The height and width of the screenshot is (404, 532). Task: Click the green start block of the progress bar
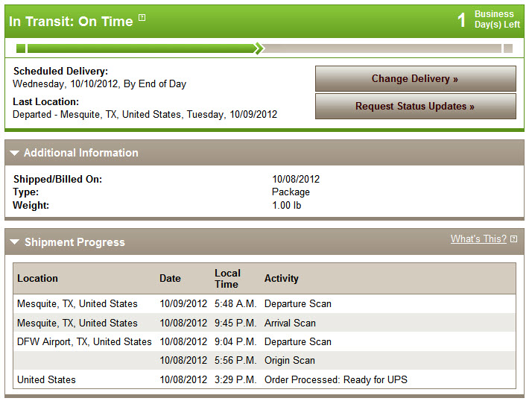pyautogui.click(x=21, y=48)
